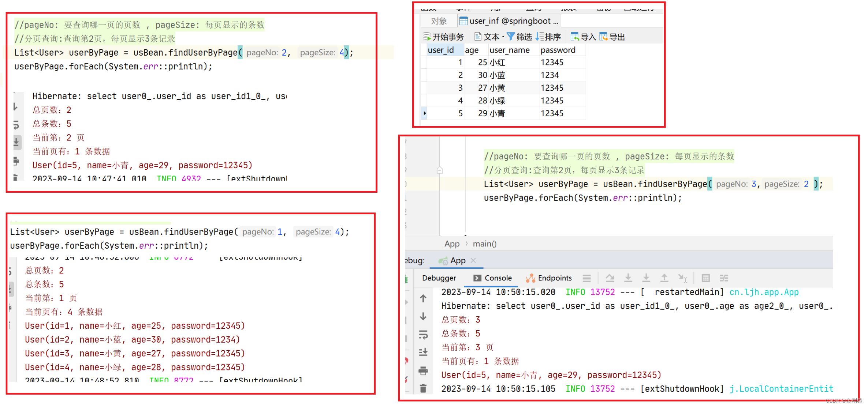Viewport: 868px width, 407px height.
Task: Click the up arrow in debug console sidebar
Action: (x=423, y=298)
